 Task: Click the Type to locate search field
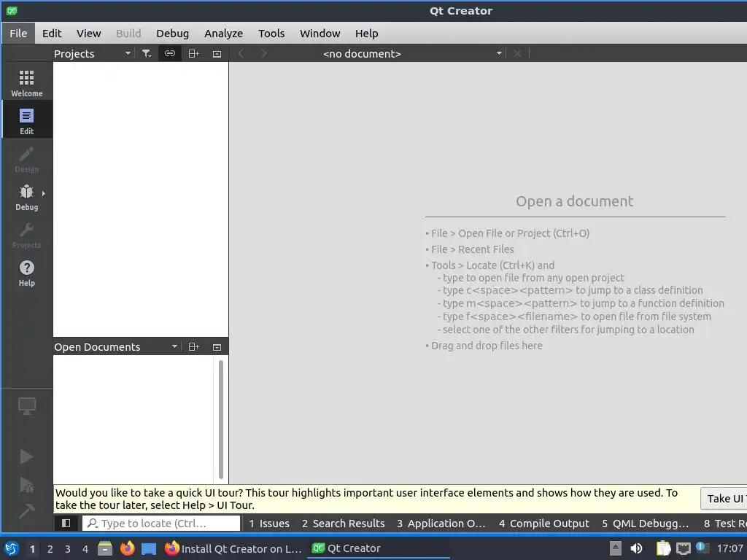[x=161, y=524]
